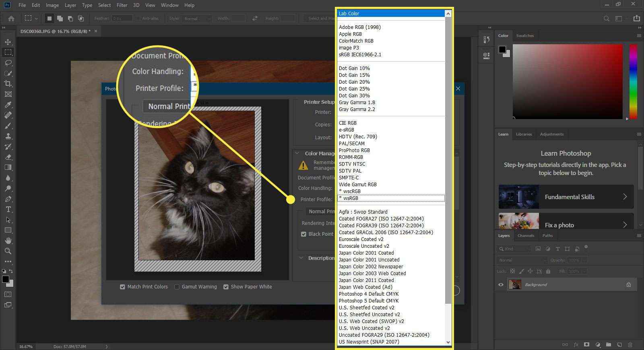Select the Path Selection tool
Screen dimensions: 644x350
pos(8,220)
